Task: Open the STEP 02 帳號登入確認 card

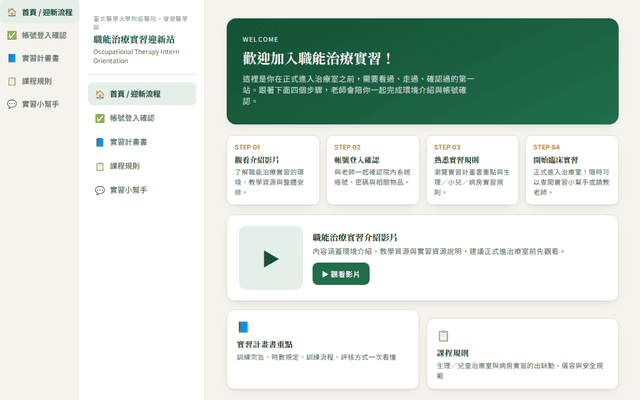Action: click(x=373, y=170)
